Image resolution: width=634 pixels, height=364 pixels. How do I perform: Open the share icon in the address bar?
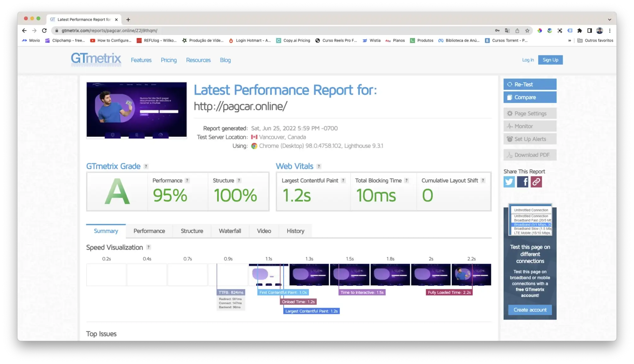517,31
